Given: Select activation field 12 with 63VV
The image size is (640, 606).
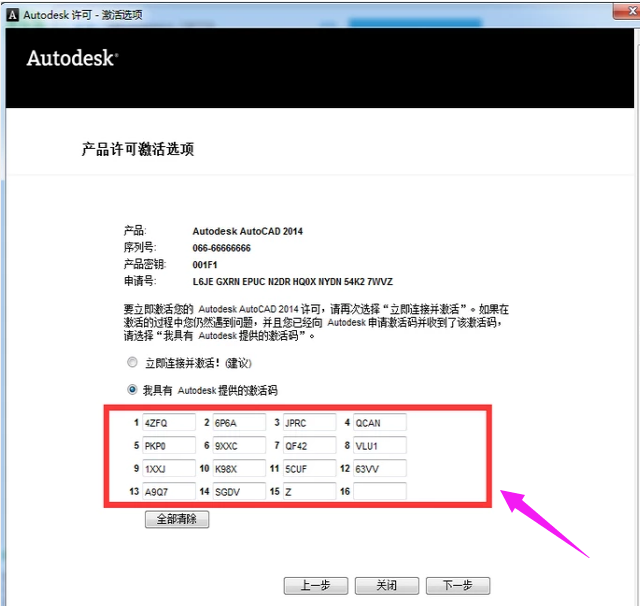Looking at the screenshot, I should coord(379,469).
